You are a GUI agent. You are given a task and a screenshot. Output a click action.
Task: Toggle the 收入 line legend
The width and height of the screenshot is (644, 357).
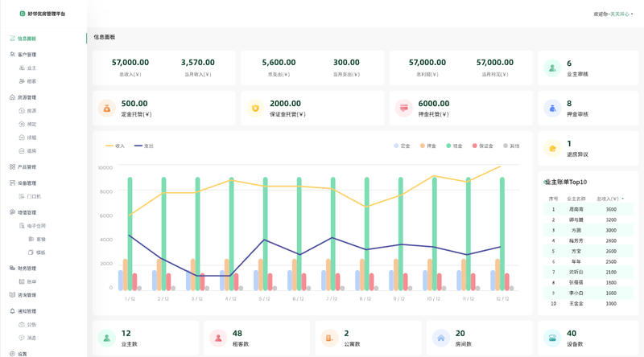(115, 146)
